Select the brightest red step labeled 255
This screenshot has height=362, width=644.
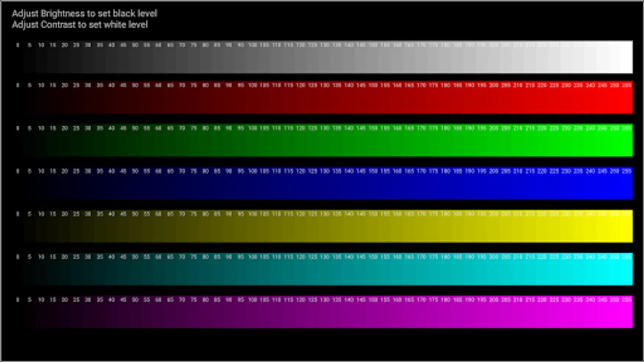tap(627, 97)
